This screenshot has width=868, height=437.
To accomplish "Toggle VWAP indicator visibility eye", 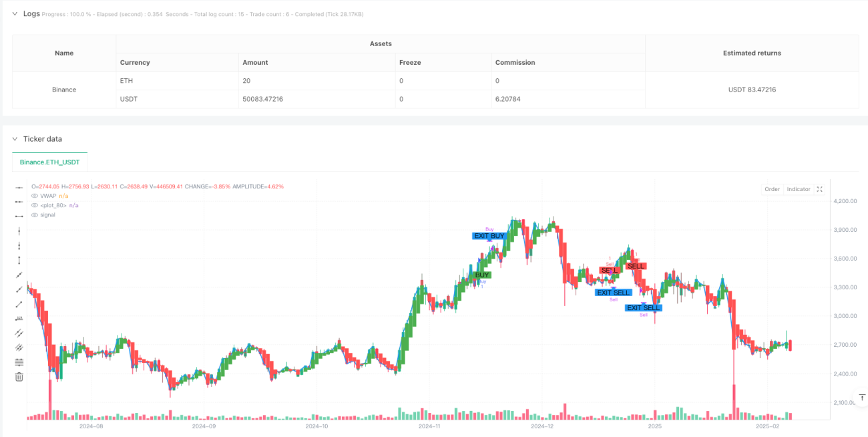I will pos(35,196).
